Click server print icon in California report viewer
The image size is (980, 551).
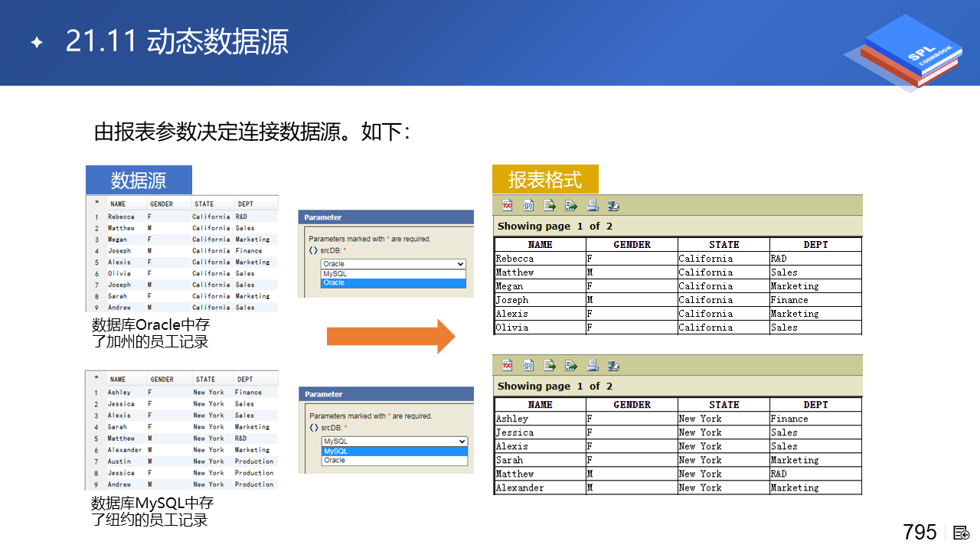[x=613, y=205]
